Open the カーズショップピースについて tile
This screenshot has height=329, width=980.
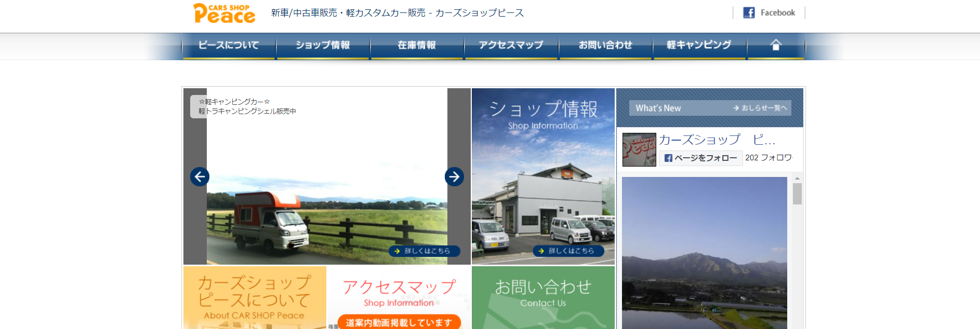[255, 297]
